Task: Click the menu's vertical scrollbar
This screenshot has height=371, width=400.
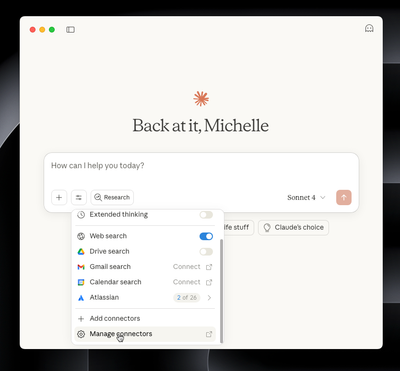Action: pos(221,290)
